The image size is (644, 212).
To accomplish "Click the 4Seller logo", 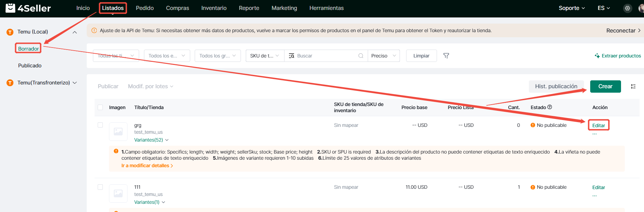I will (28, 8).
